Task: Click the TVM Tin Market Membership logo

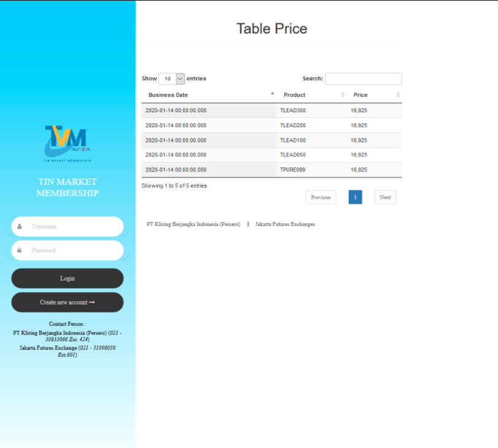Action: point(68,144)
